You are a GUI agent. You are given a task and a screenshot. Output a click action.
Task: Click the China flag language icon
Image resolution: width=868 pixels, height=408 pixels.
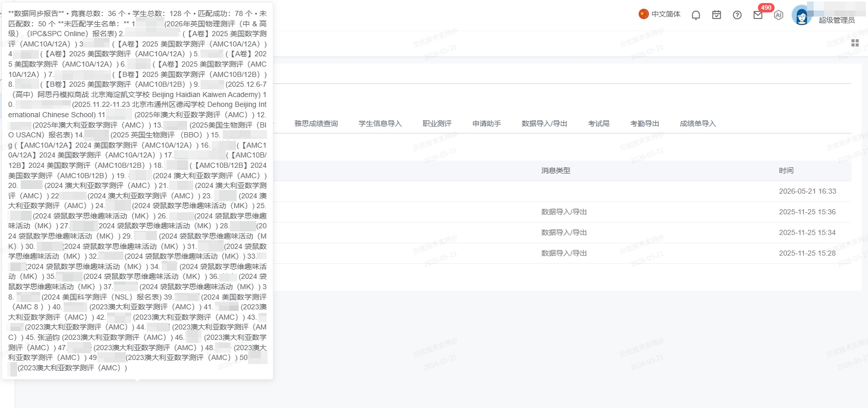click(644, 14)
